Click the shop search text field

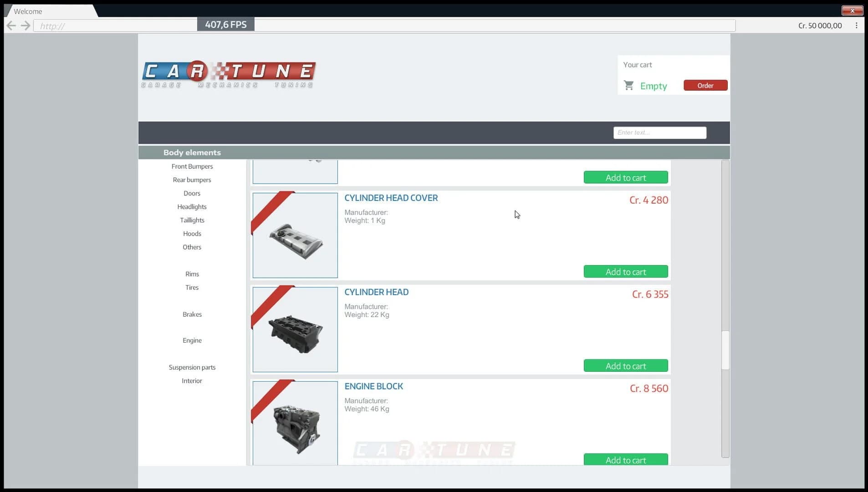point(659,133)
